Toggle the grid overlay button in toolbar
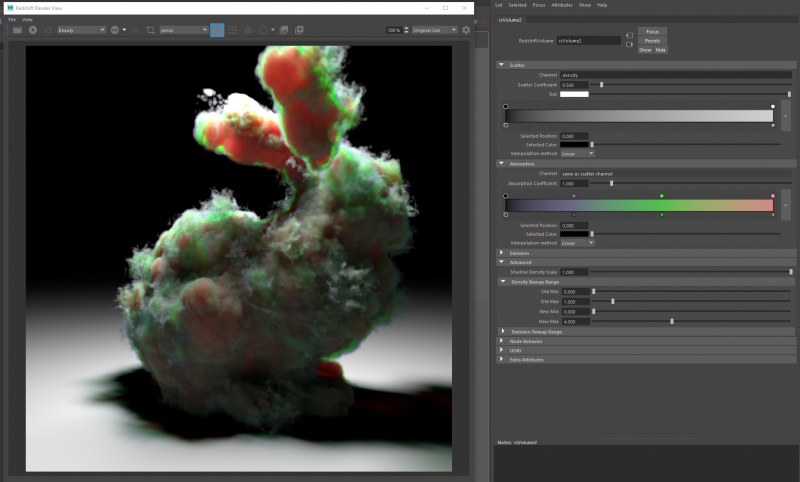This screenshot has width=800, height=482. (x=233, y=30)
